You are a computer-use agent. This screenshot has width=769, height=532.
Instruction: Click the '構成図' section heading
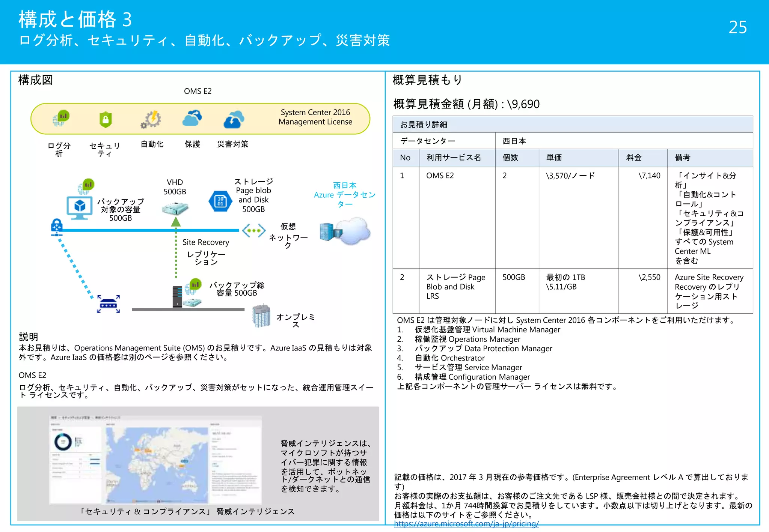[x=36, y=80]
